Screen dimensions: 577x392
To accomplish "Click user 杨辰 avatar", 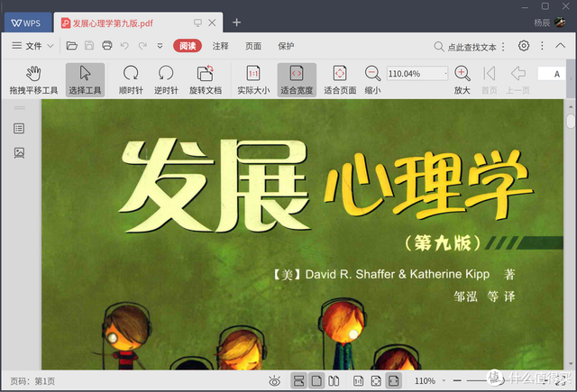I will (x=560, y=22).
